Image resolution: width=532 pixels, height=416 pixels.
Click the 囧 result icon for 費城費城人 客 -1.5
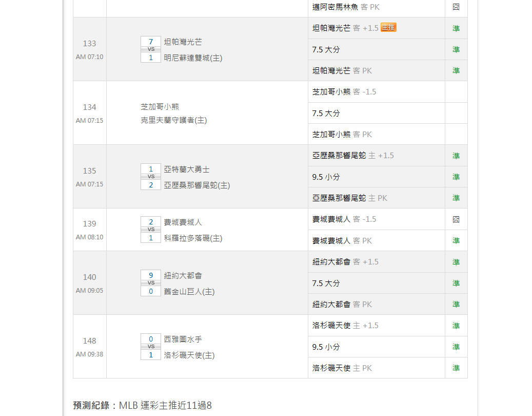click(x=456, y=219)
